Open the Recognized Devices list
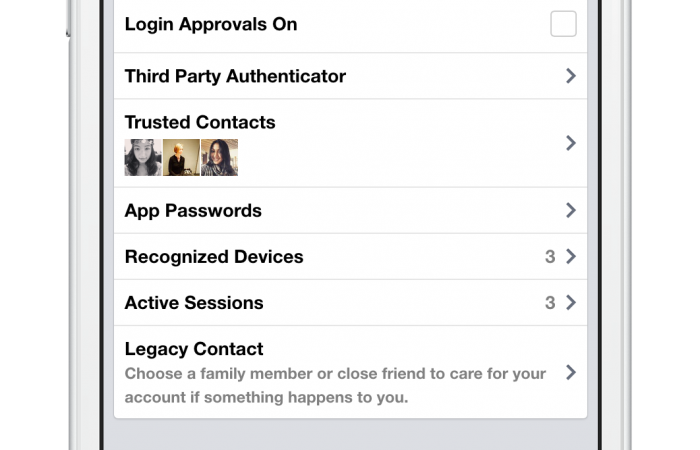Viewport: 700px width, 450px height. (214, 257)
